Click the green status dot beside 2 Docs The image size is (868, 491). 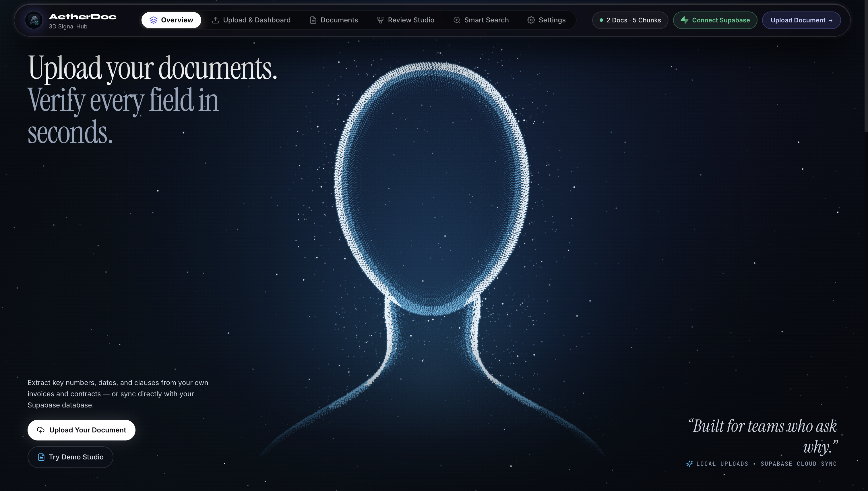click(x=601, y=20)
